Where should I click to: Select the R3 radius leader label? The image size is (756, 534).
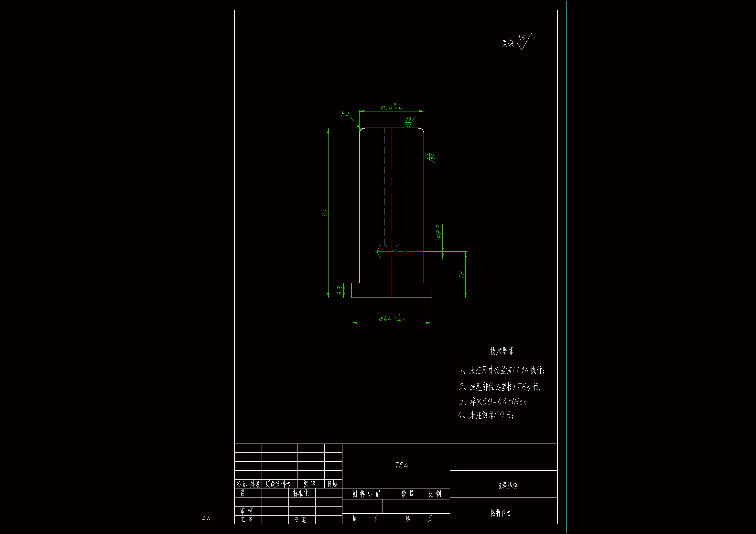tap(345, 113)
